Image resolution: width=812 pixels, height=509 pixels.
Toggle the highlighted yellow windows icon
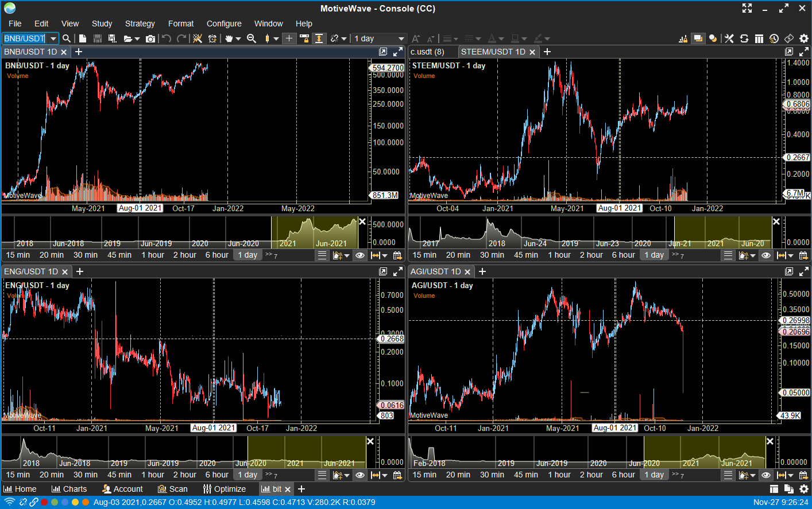coord(698,38)
